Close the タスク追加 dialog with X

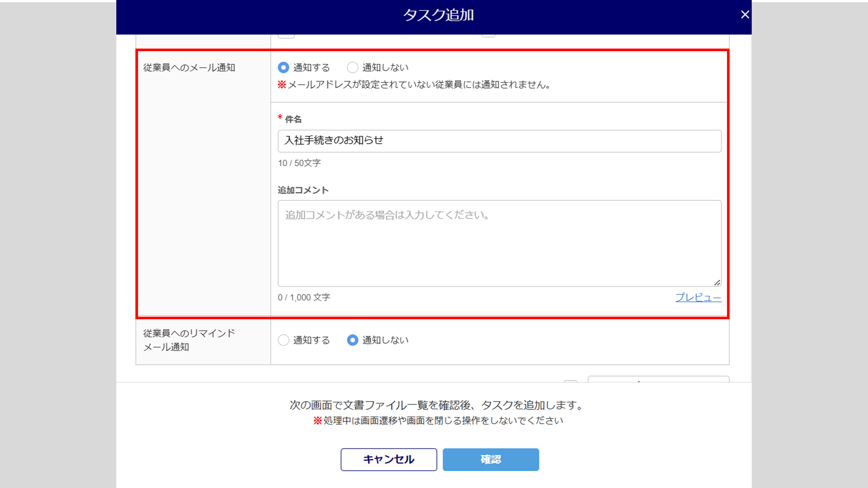coord(745,15)
